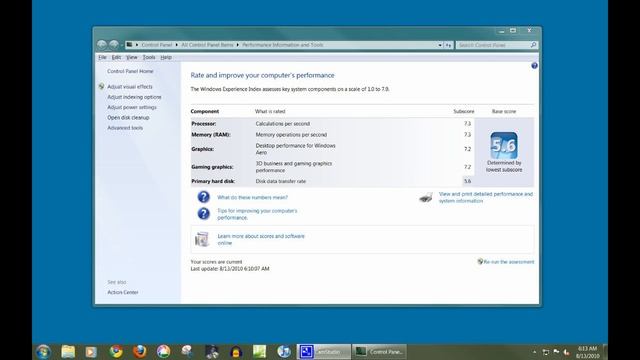Click the shield icon next to Adjust visual effects
This screenshot has width=640, height=360.
102,87
